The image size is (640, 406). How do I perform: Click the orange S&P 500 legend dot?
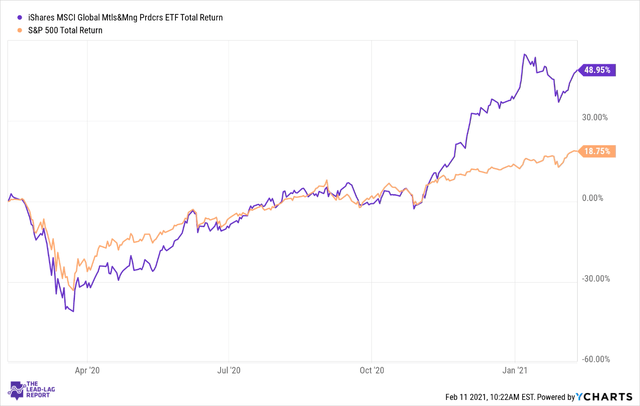pos(19,30)
